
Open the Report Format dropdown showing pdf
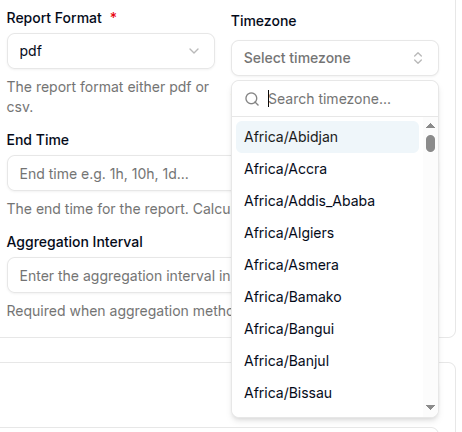click(111, 51)
